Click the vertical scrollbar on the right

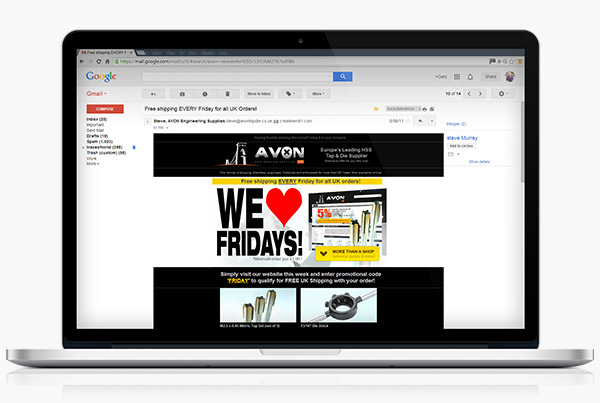522,142
